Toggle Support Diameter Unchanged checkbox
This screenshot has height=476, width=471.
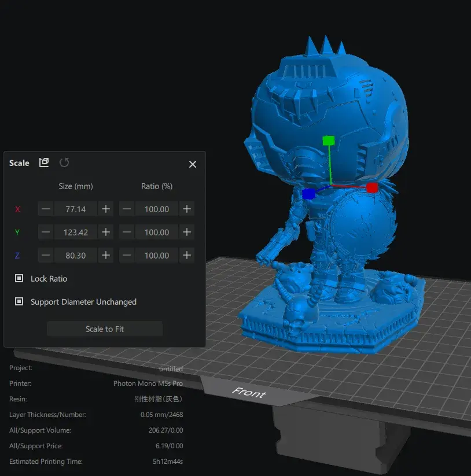(x=19, y=301)
